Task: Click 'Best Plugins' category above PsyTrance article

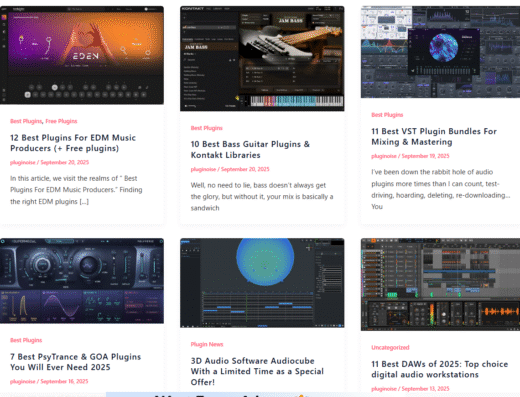Action: click(x=26, y=340)
